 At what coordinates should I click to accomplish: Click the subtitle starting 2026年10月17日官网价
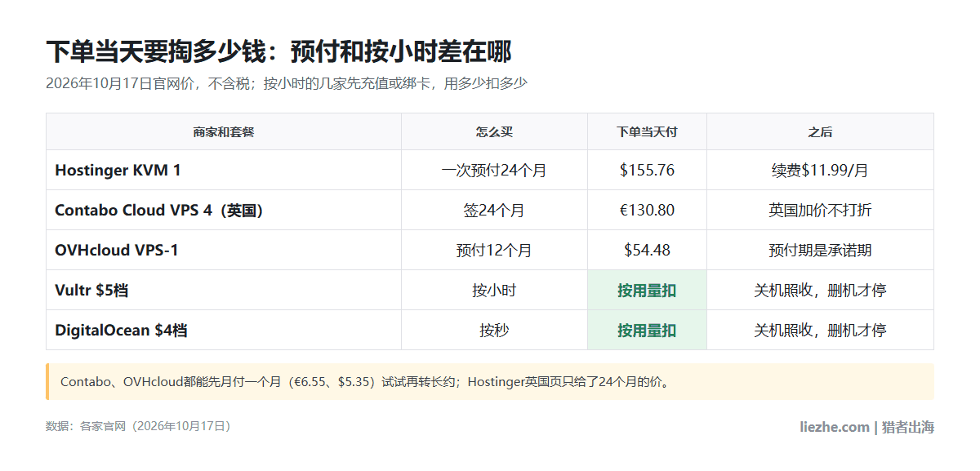click(x=287, y=83)
